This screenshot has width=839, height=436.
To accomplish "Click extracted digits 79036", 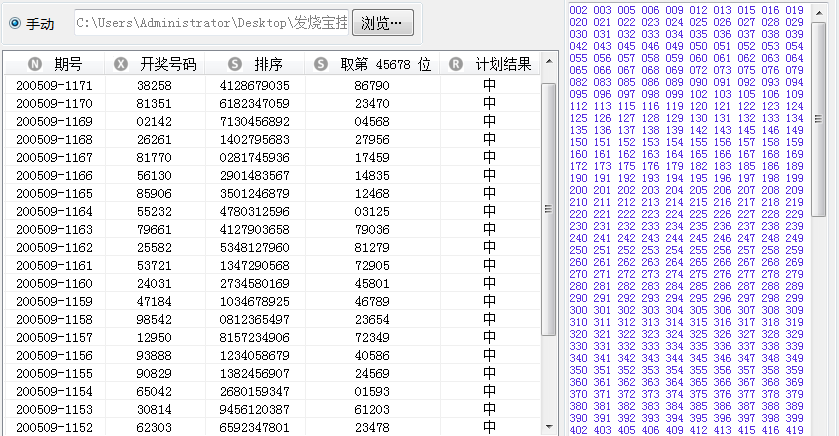I will pyautogui.click(x=372, y=230).
